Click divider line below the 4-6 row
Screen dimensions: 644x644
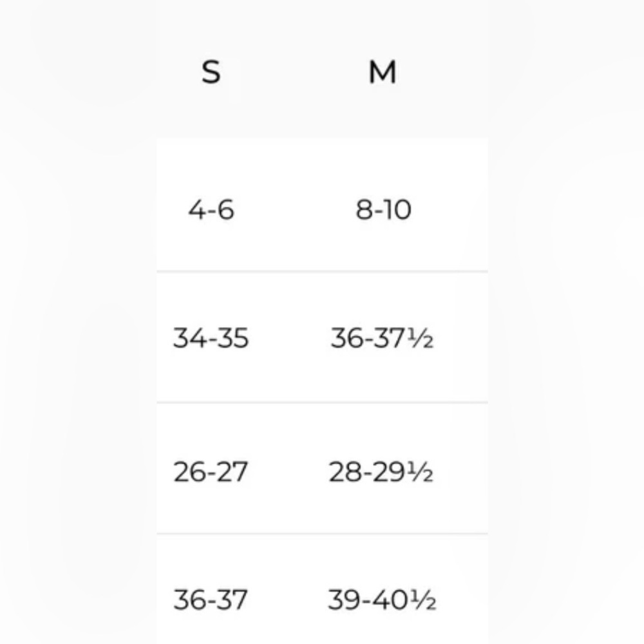click(x=322, y=272)
